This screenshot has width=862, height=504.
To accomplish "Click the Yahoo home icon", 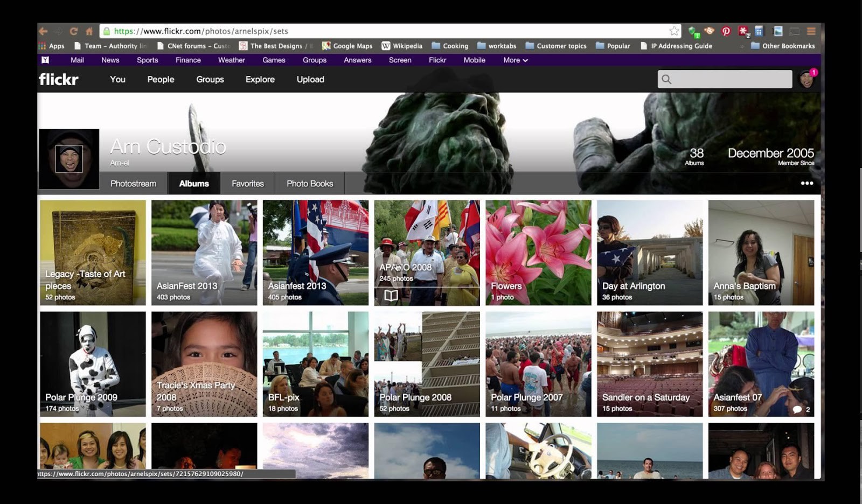I will coord(45,60).
